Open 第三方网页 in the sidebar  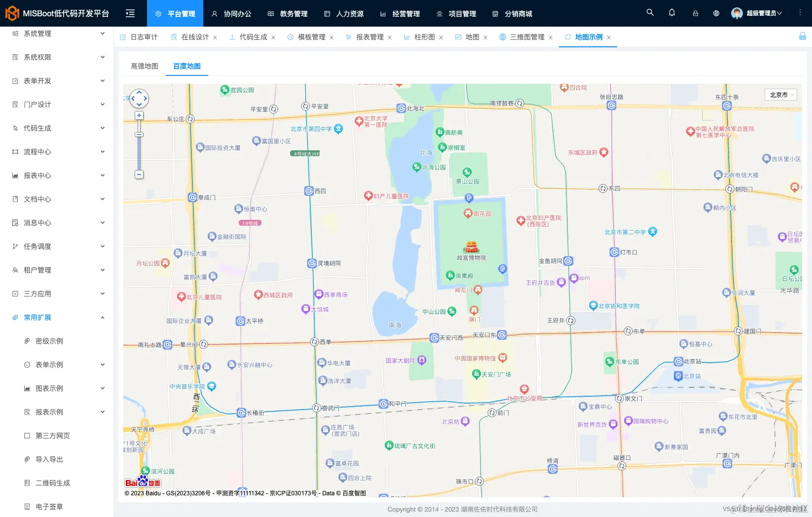click(57, 436)
